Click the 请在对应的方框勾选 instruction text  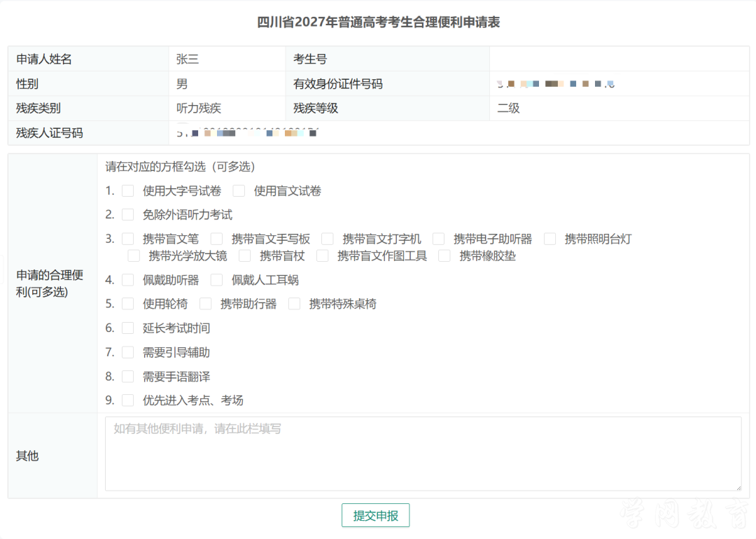(179, 167)
